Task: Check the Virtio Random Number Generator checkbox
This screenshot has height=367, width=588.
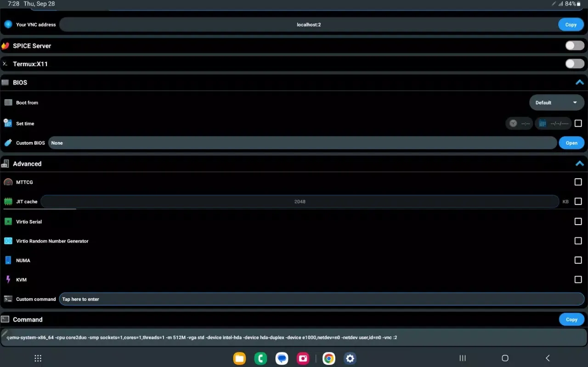Action: tap(578, 241)
